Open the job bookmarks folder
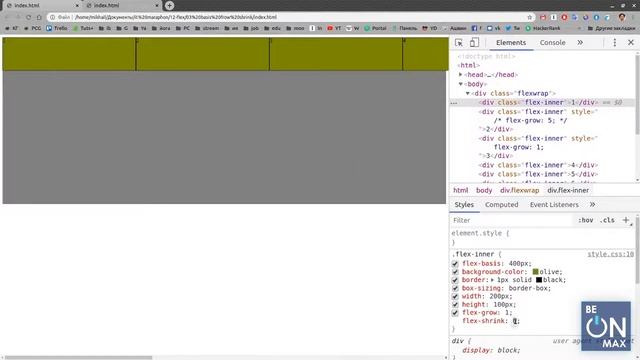Screen dimensions: 640x360 (251, 28)
